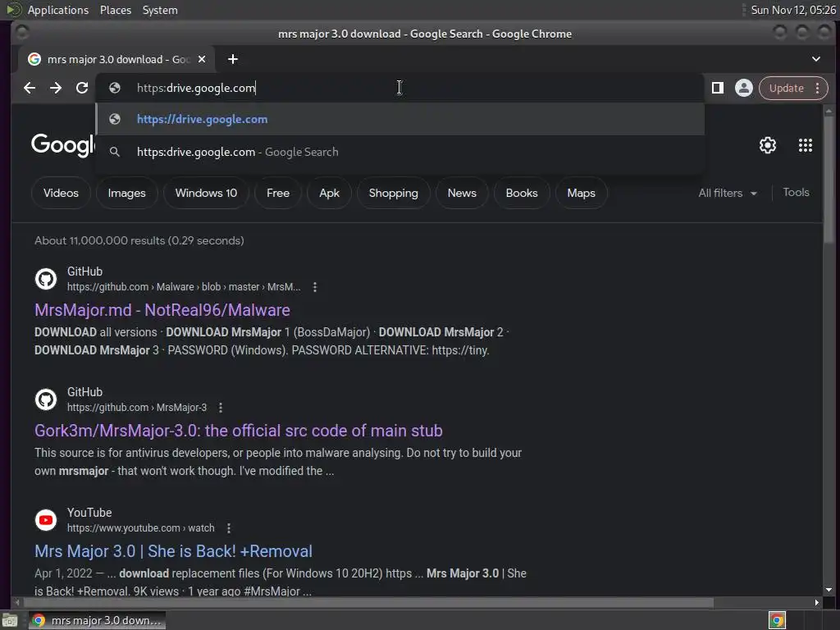Screen dimensions: 840x630
Task: Select the https://drive.google.com suggestion
Action: tap(400, 119)
